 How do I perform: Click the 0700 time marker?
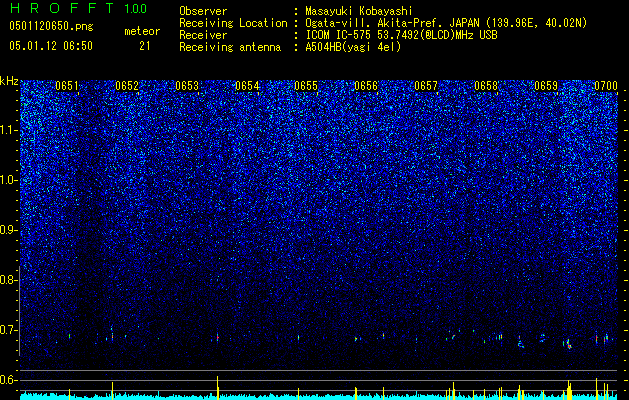[606, 86]
